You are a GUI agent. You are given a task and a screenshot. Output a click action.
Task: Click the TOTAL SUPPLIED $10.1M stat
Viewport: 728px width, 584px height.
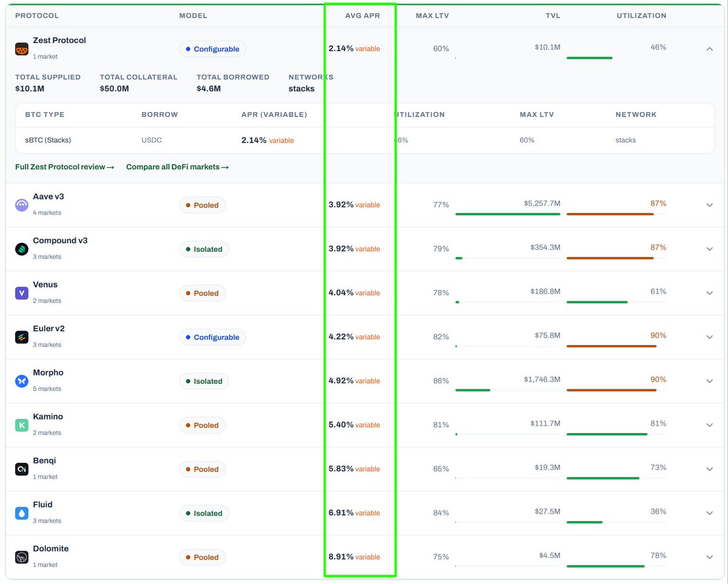click(48, 82)
